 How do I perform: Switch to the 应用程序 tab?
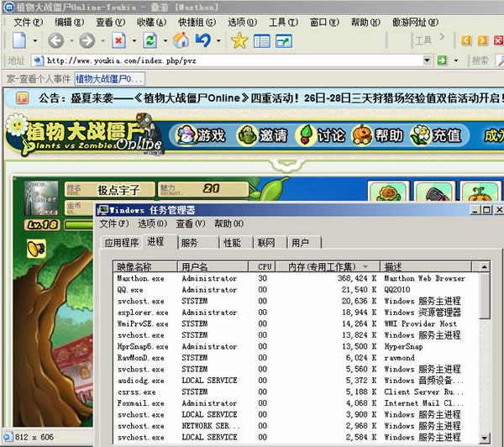pyautogui.click(x=122, y=243)
